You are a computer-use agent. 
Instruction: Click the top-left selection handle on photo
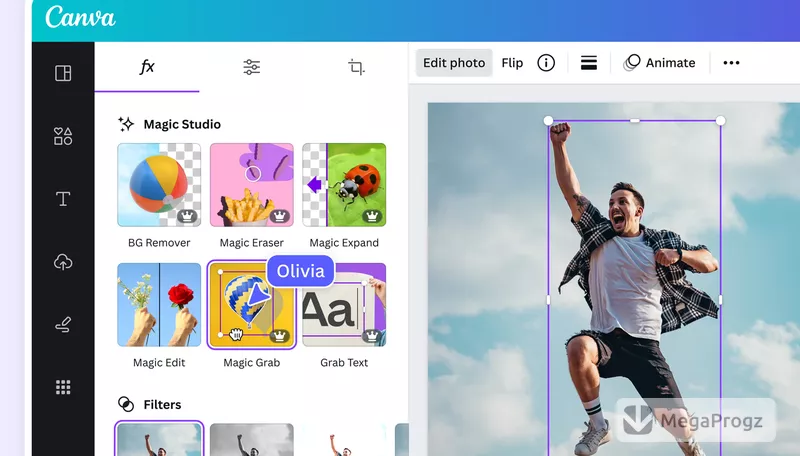(x=548, y=120)
